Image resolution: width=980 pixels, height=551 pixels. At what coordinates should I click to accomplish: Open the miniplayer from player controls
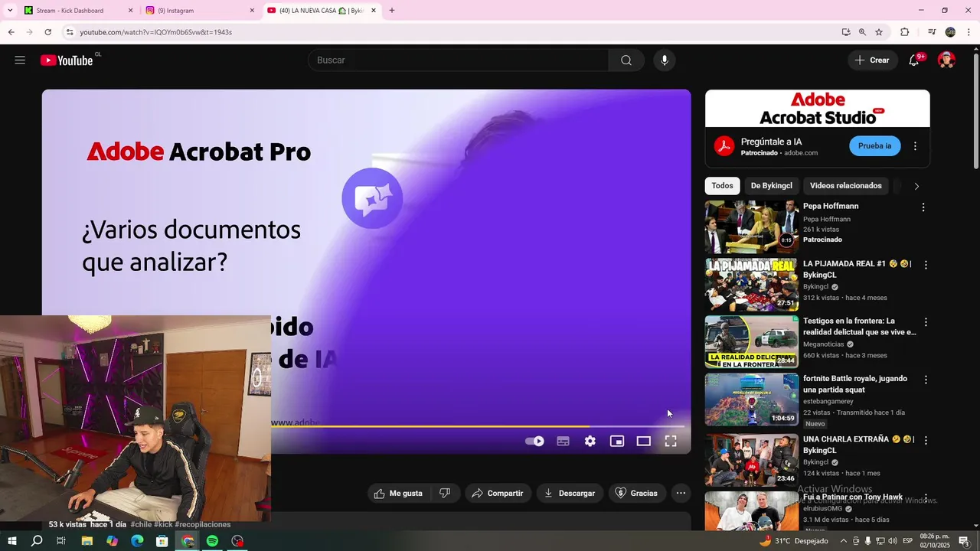(616, 441)
